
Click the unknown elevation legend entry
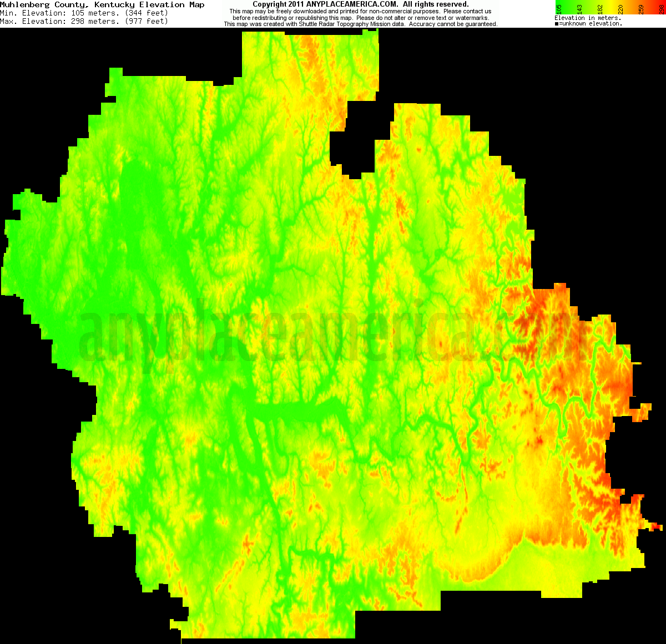[x=588, y=23]
